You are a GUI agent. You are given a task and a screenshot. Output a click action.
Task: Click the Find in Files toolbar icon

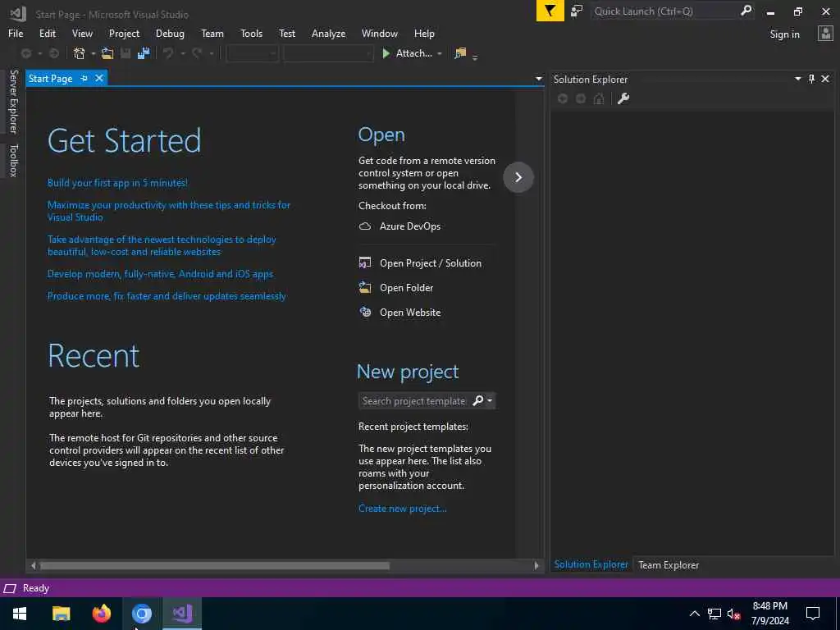[x=460, y=53]
